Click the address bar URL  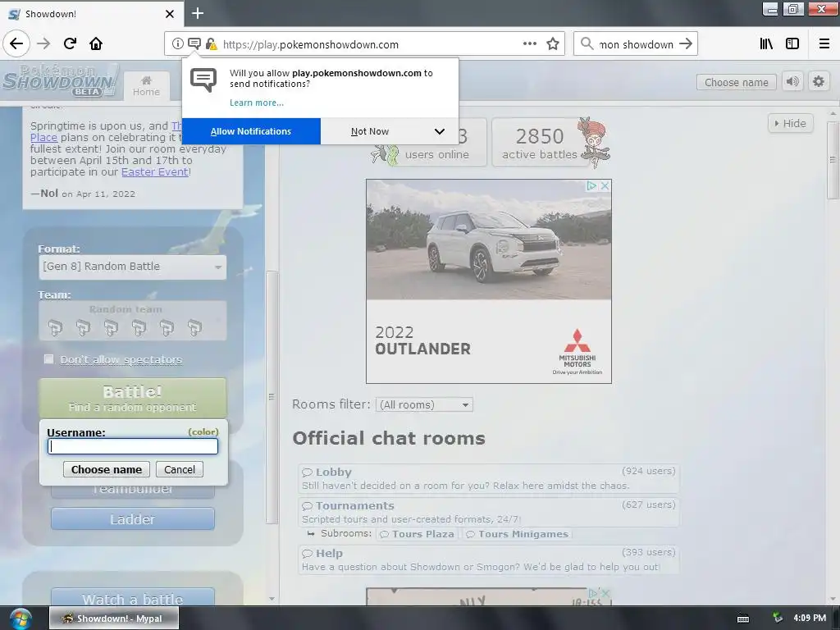point(311,44)
